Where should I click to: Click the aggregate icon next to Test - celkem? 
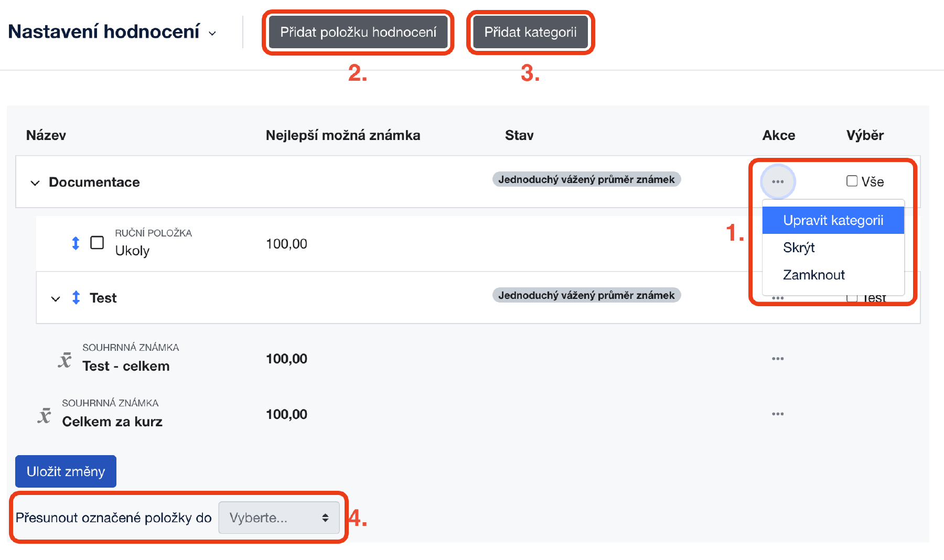[65, 360]
